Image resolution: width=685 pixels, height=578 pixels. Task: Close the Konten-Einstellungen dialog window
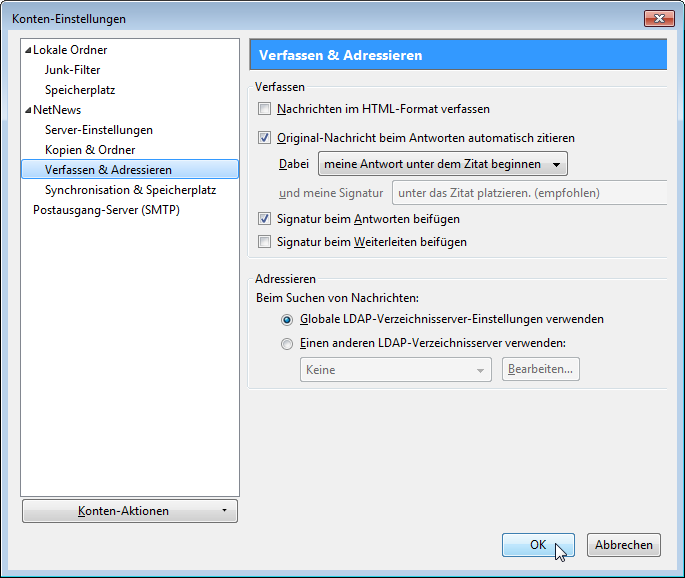[658, 19]
